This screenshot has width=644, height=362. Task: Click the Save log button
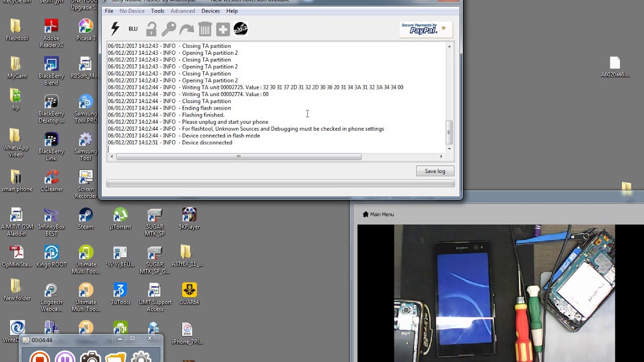[435, 171]
